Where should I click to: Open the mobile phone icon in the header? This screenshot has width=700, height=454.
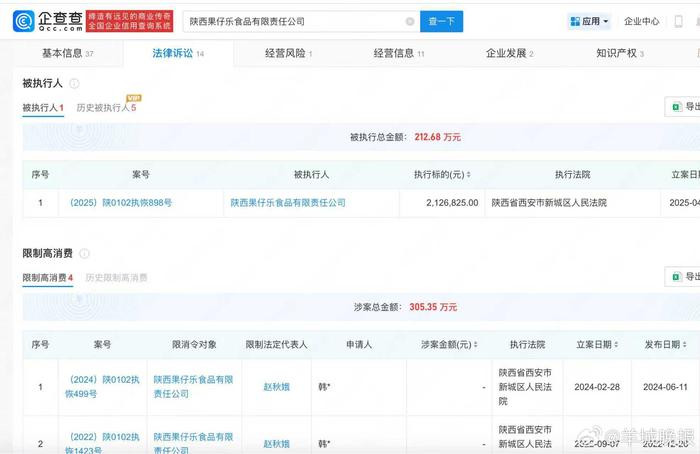click(x=678, y=21)
